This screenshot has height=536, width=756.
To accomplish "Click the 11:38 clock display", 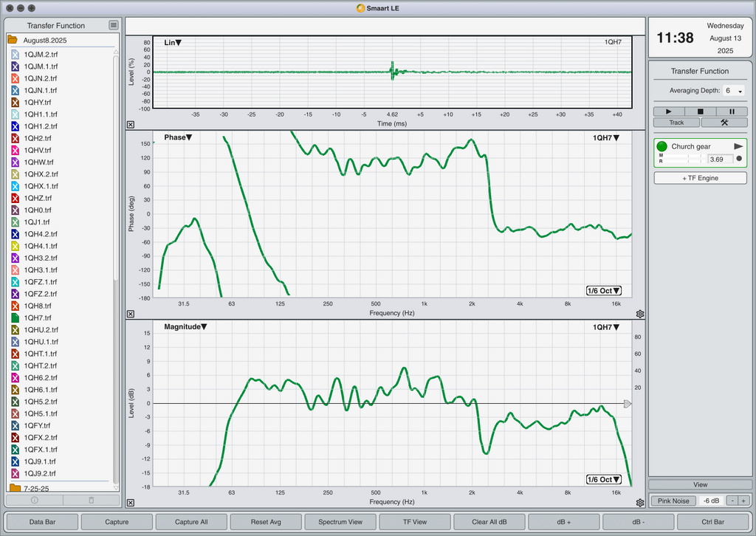I will [675, 38].
